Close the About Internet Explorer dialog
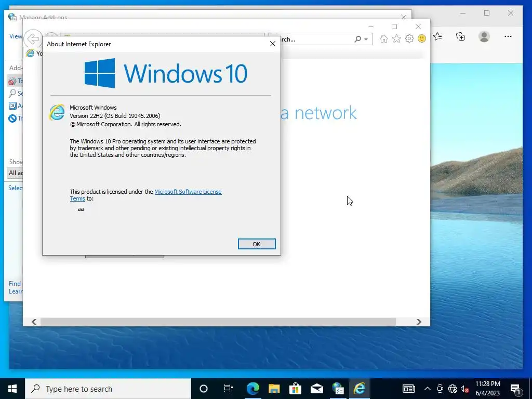 coord(272,44)
